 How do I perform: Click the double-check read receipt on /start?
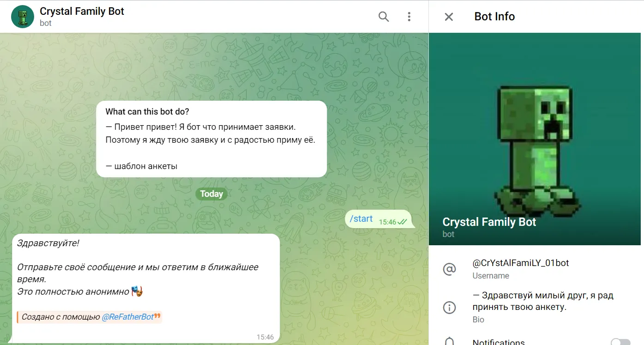click(x=402, y=222)
